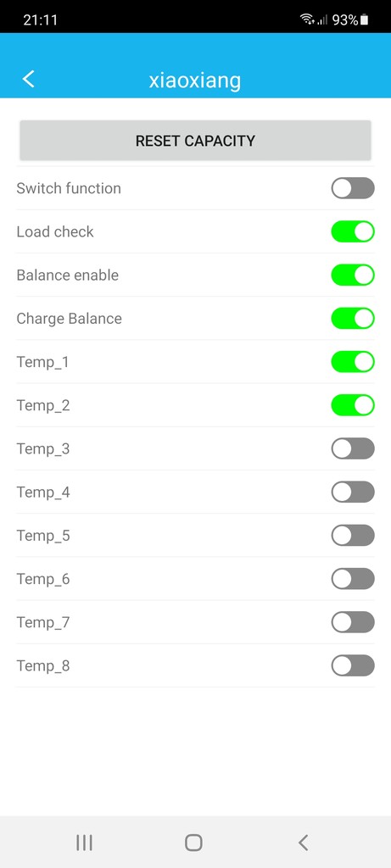
Task: Turn off Charge Balance switch
Action: 353,319
